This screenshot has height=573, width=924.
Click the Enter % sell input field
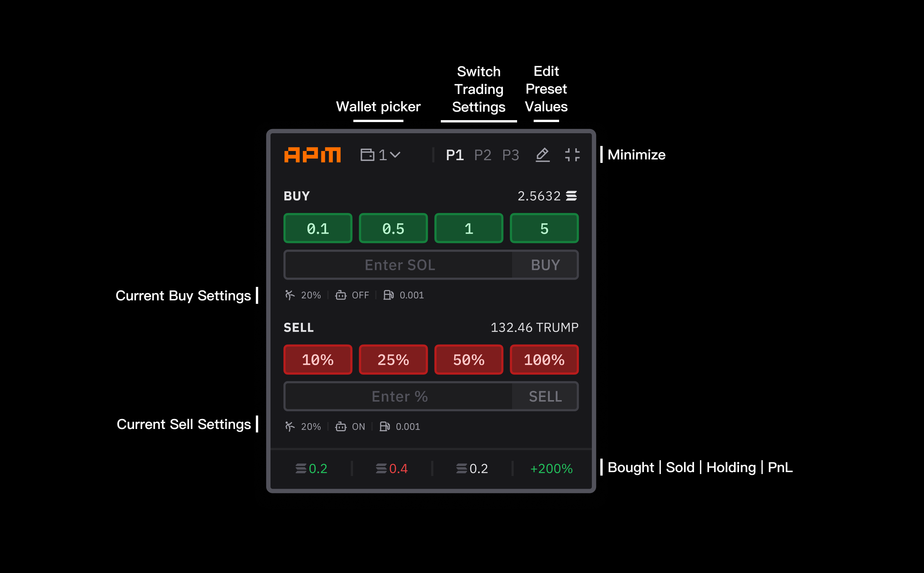click(400, 396)
